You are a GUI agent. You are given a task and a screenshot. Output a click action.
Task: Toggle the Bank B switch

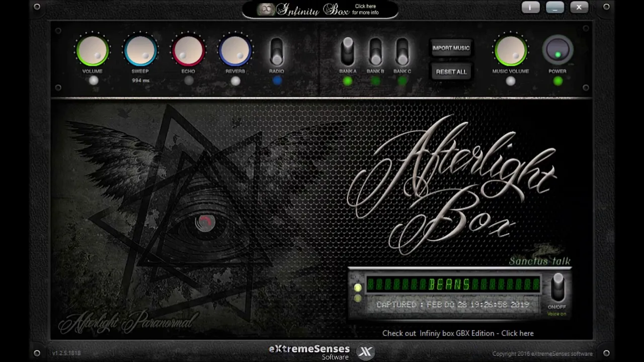(375, 51)
